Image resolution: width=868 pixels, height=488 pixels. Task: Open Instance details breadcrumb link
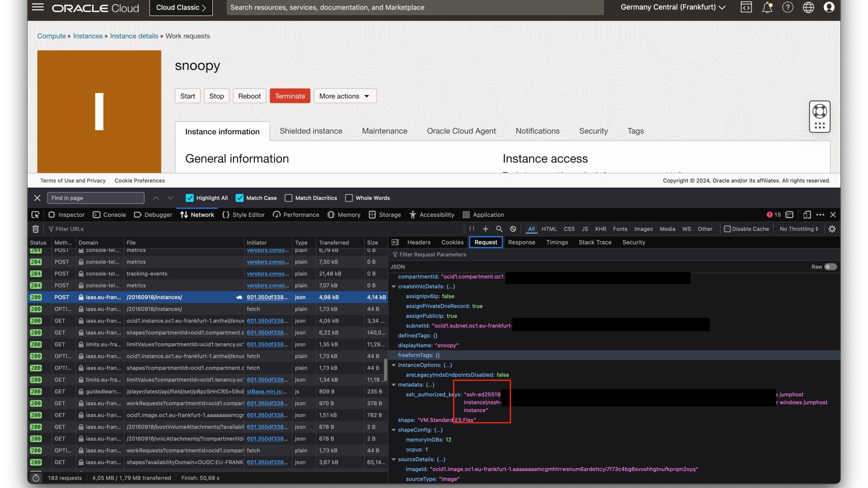coord(134,36)
